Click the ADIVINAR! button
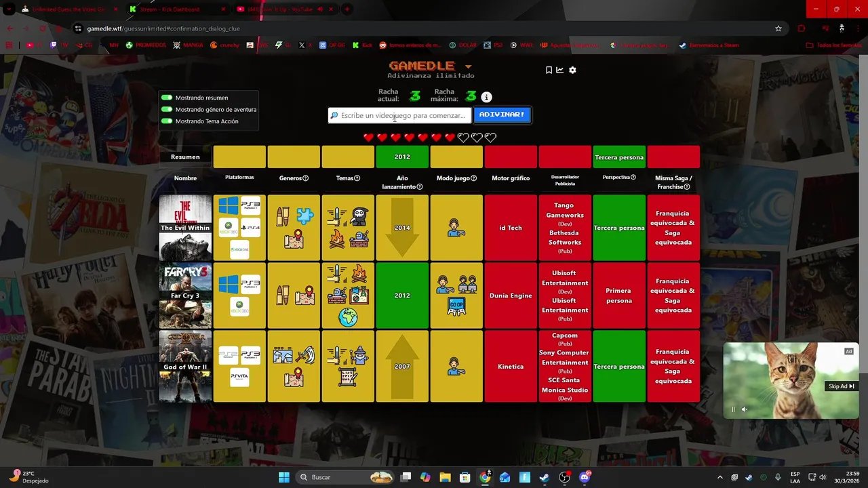The height and width of the screenshot is (488, 868). point(502,115)
